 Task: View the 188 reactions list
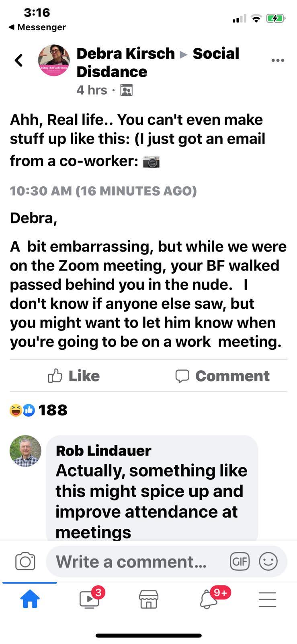pyautogui.click(x=39, y=410)
